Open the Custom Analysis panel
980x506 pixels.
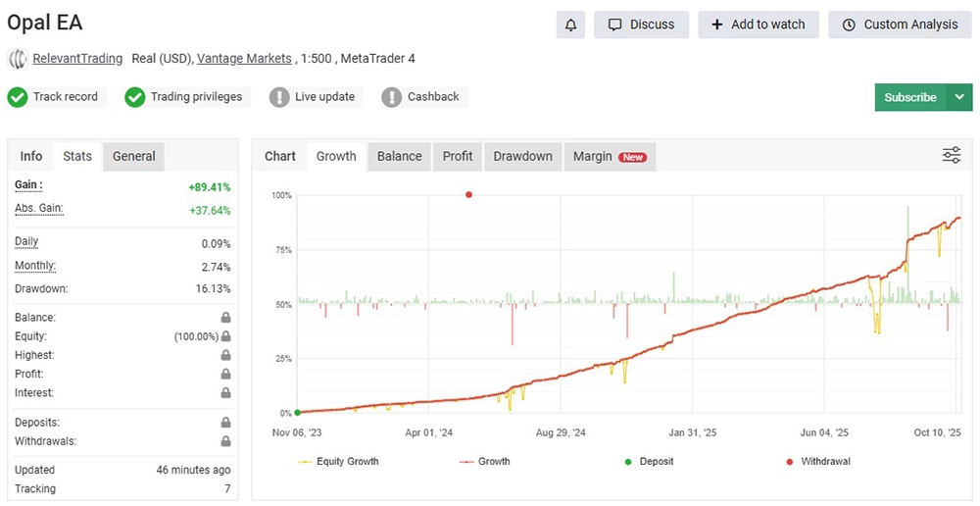click(x=900, y=25)
